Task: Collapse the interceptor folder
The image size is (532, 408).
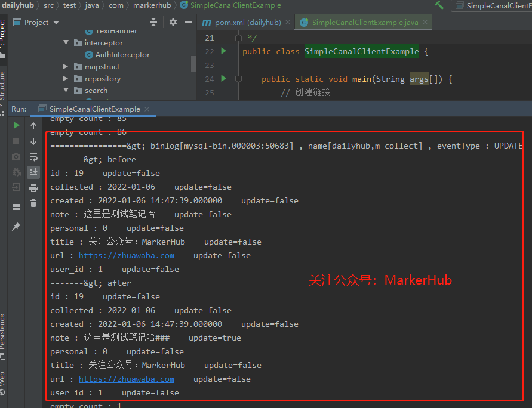Action: (66, 43)
